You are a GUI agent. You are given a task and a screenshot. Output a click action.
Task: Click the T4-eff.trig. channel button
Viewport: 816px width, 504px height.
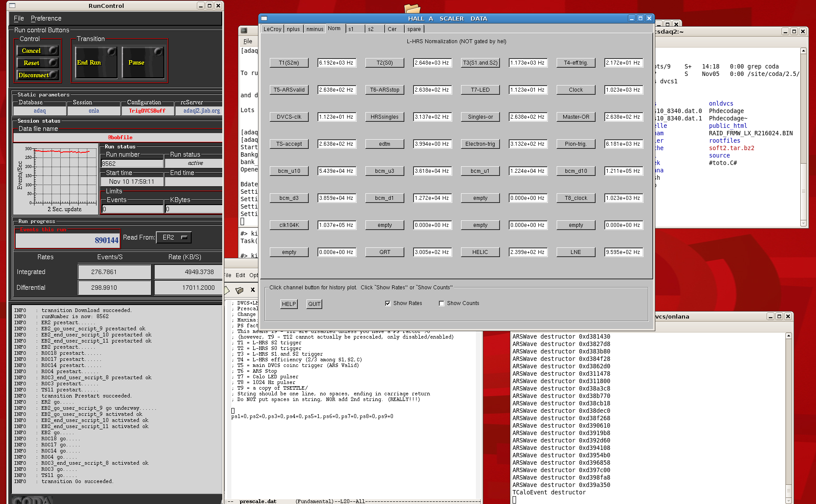(576, 63)
